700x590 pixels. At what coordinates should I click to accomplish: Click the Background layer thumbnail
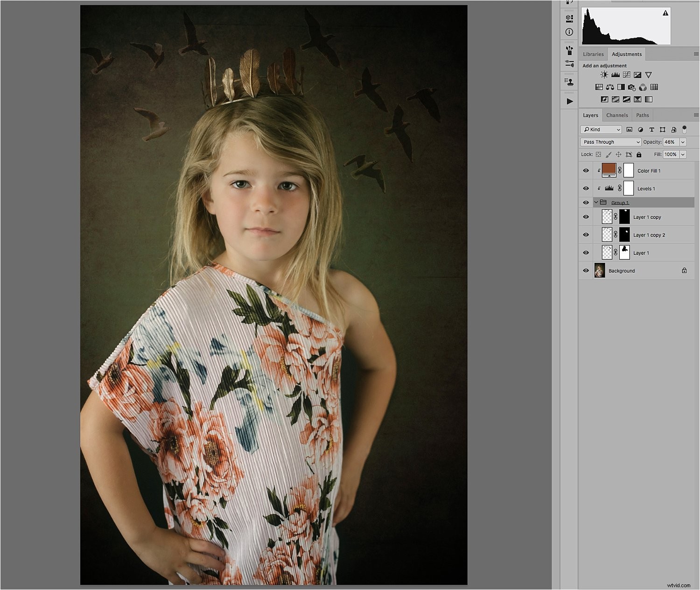point(599,271)
